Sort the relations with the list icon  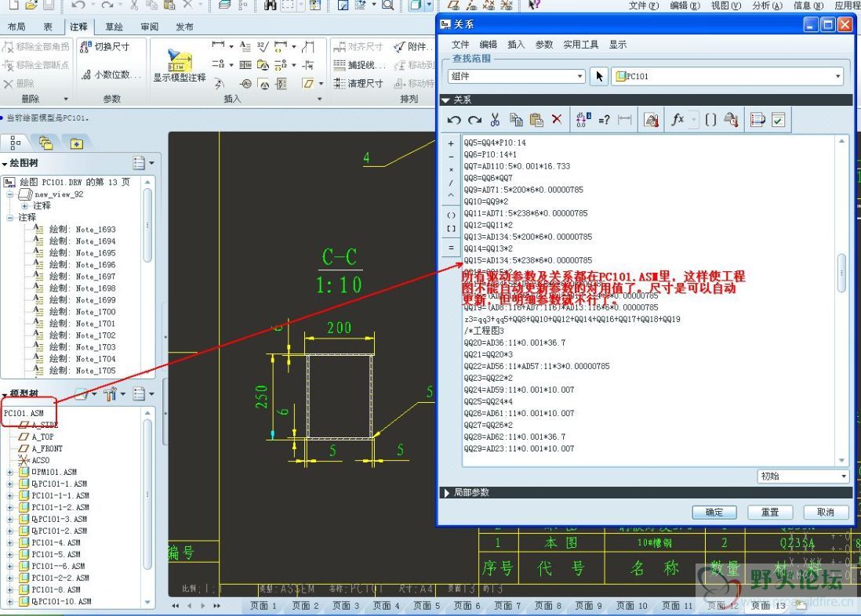[x=757, y=120]
